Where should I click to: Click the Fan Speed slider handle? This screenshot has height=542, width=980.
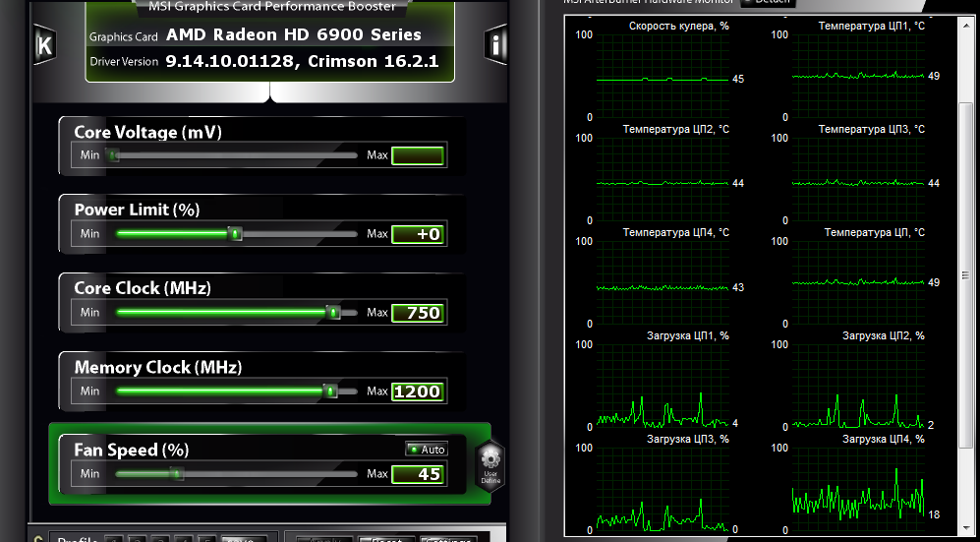click(177, 473)
